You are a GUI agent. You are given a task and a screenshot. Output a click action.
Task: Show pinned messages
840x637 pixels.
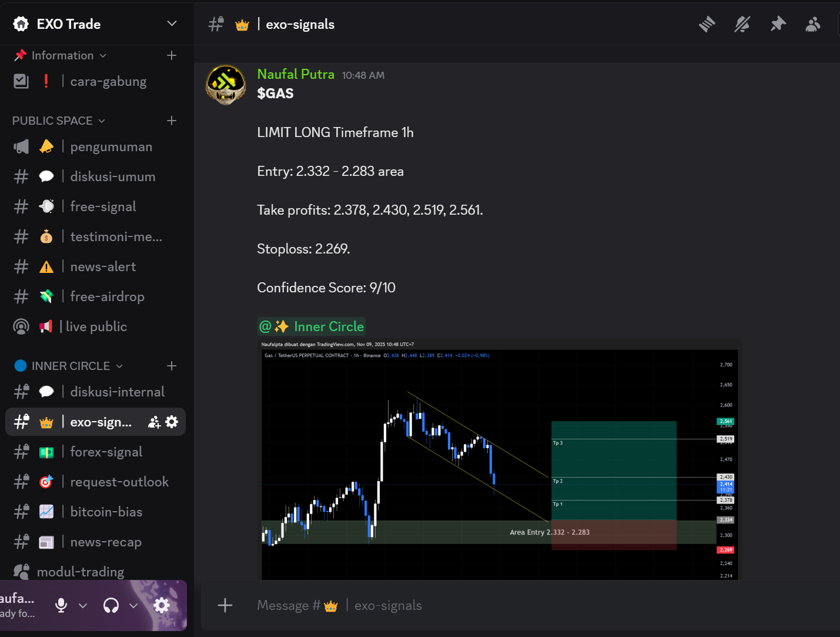[x=778, y=24]
